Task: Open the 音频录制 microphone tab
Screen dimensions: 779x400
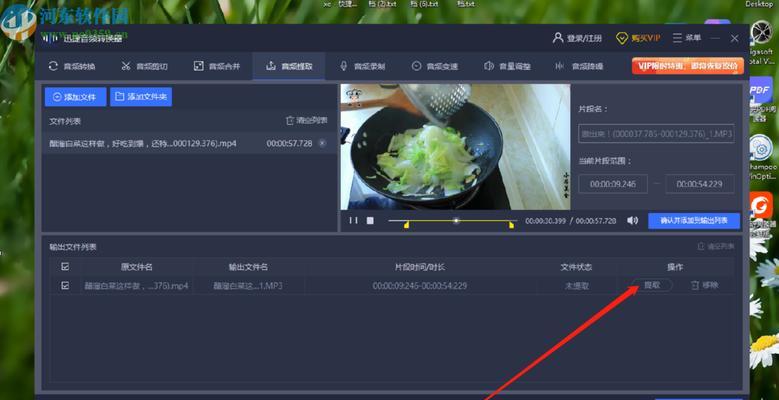Action: [362, 66]
